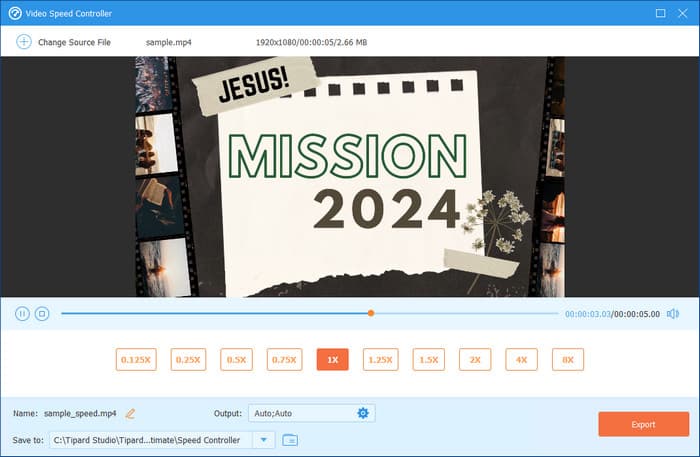
Task: Click the playback progress slider handle
Action: (371, 313)
